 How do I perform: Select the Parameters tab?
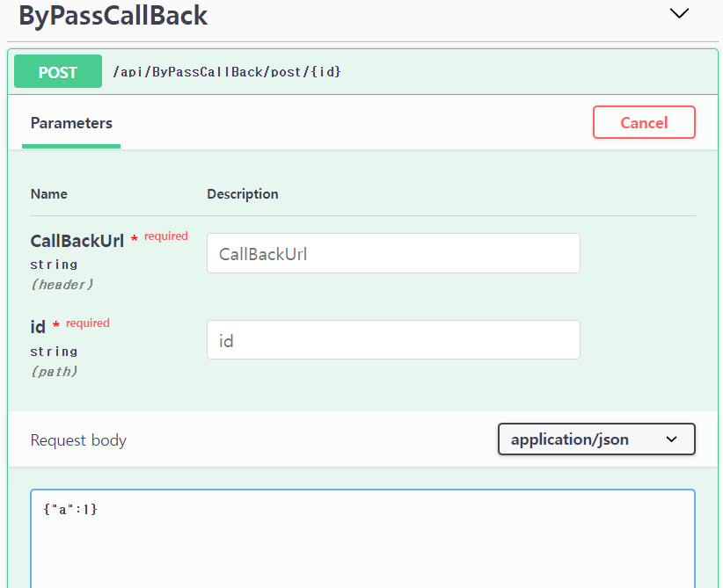tap(71, 123)
